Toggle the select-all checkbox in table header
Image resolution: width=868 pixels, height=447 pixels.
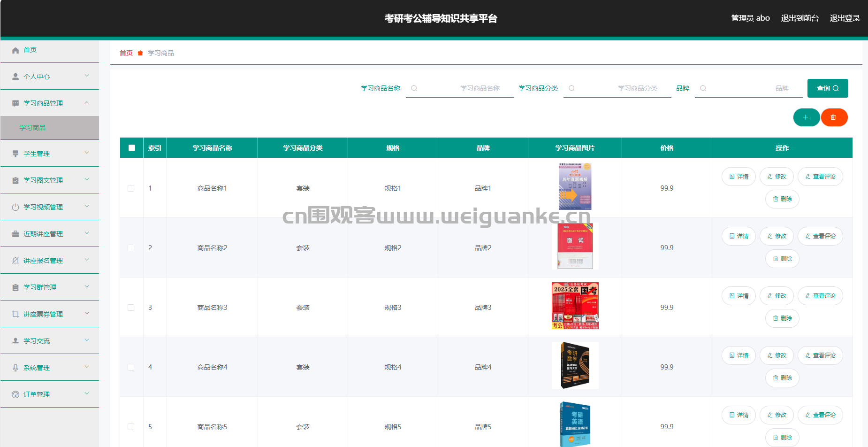132,148
